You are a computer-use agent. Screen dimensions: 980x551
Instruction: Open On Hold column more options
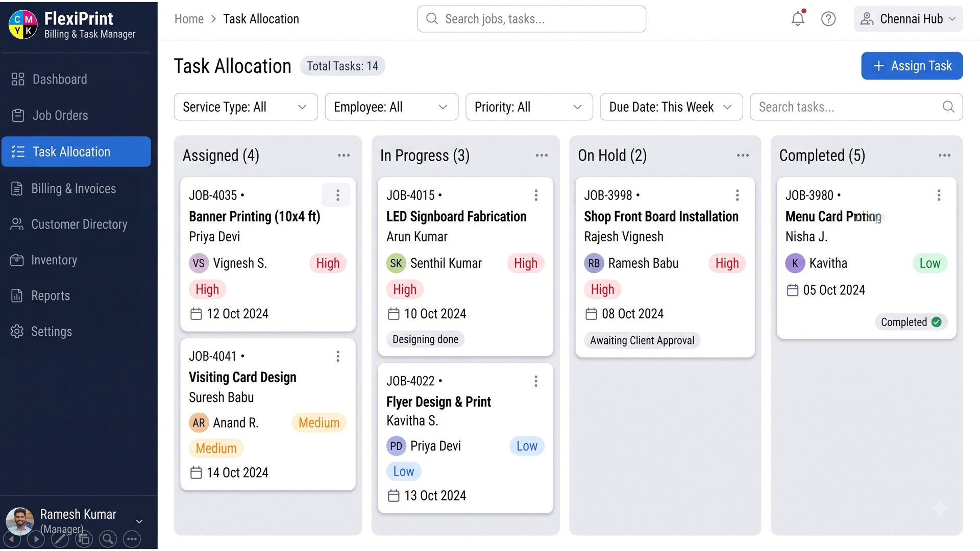pyautogui.click(x=743, y=155)
